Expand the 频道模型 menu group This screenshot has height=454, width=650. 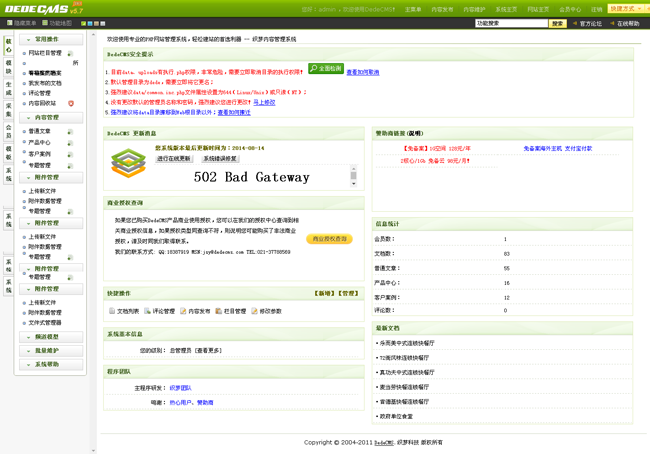(51, 337)
